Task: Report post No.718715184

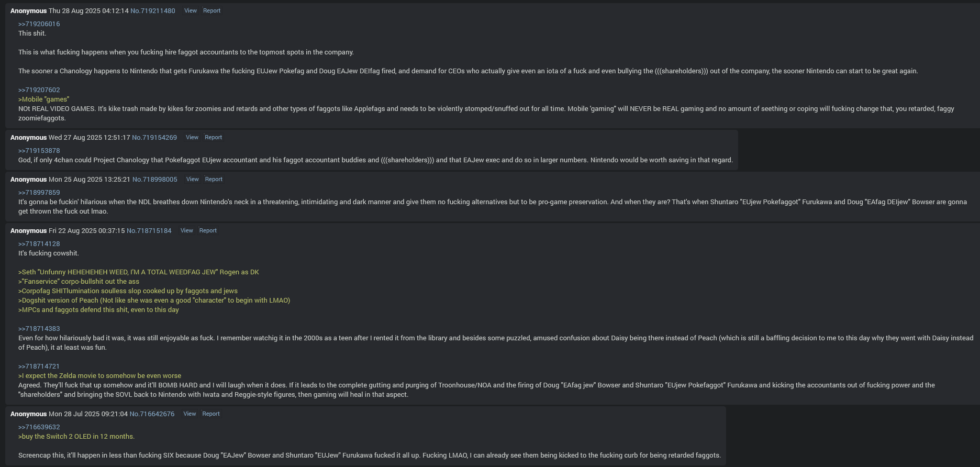Action: coord(208,230)
